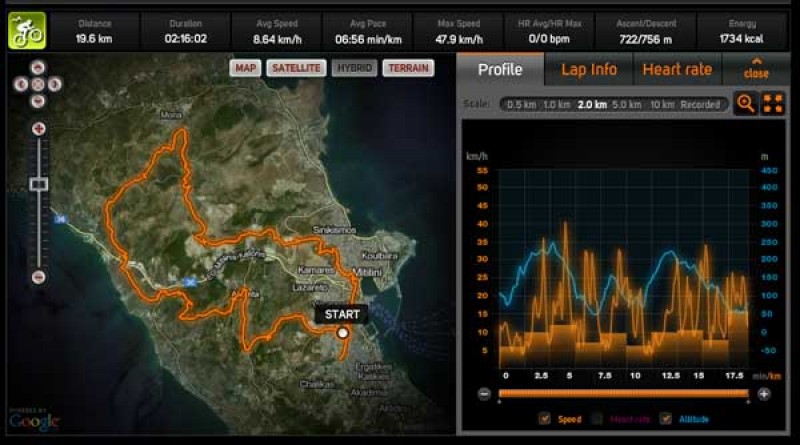This screenshot has width=800, height=445.
Task: Set chart scale to 5.0 km
Action: click(x=627, y=105)
